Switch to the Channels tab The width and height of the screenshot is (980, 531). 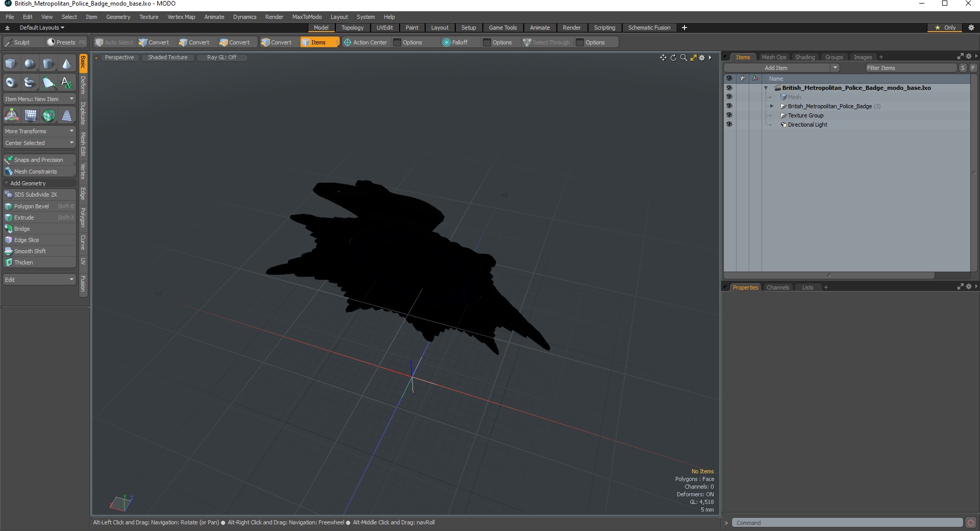777,287
